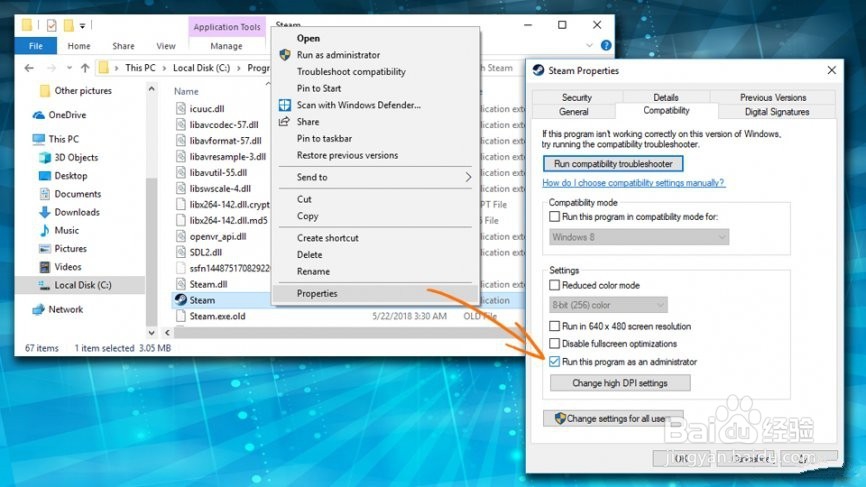The height and width of the screenshot is (487, 866).
Task: Switch to Digital Signatures tab
Action: (777, 112)
